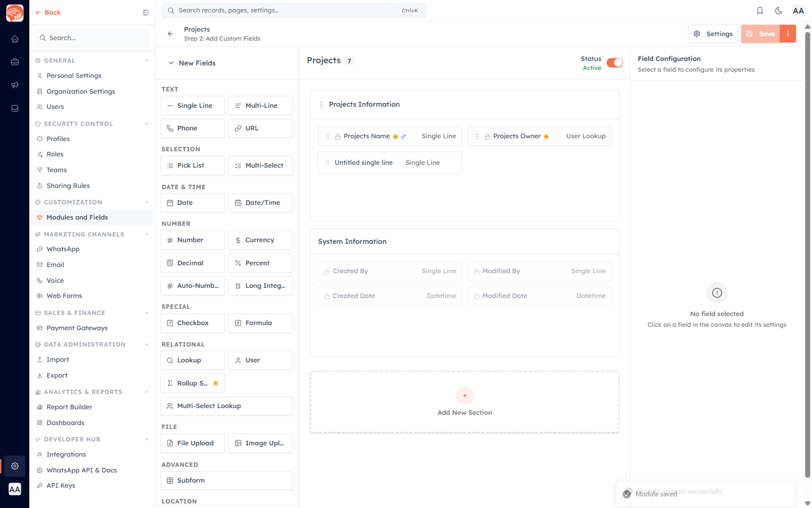The image size is (812, 508).
Task: Add a Lookup field
Action: [193, 360]
